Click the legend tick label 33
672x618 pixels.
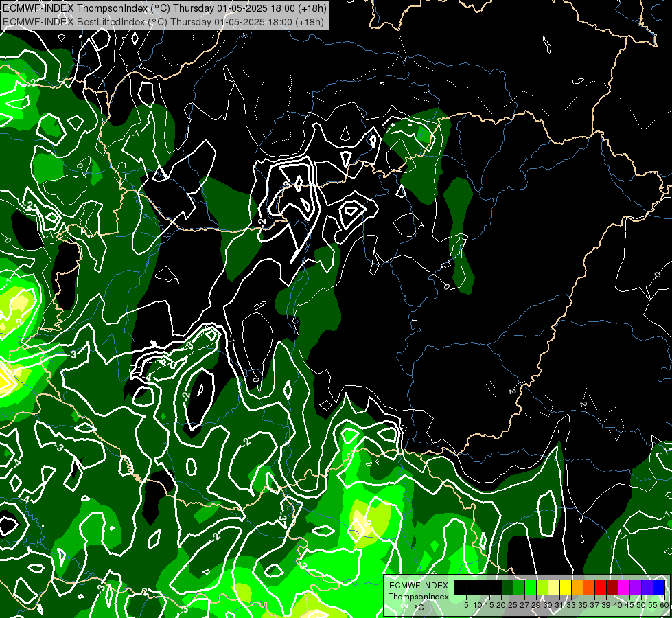click(571, 605)
